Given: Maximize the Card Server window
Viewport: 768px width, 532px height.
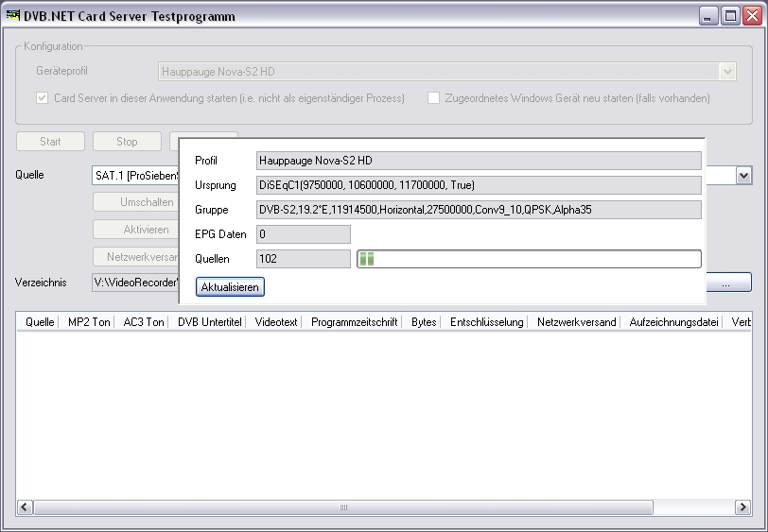Looking at the screenshot, I should click(x=730, y=16).
